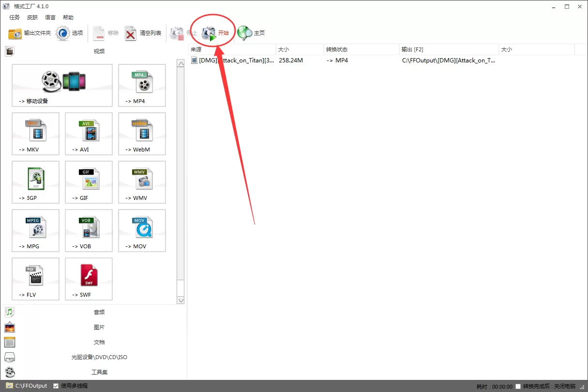Viewport: 588px width, 392px height.
Task: Click the 耗时 elapsed time display
Action: 494,386
